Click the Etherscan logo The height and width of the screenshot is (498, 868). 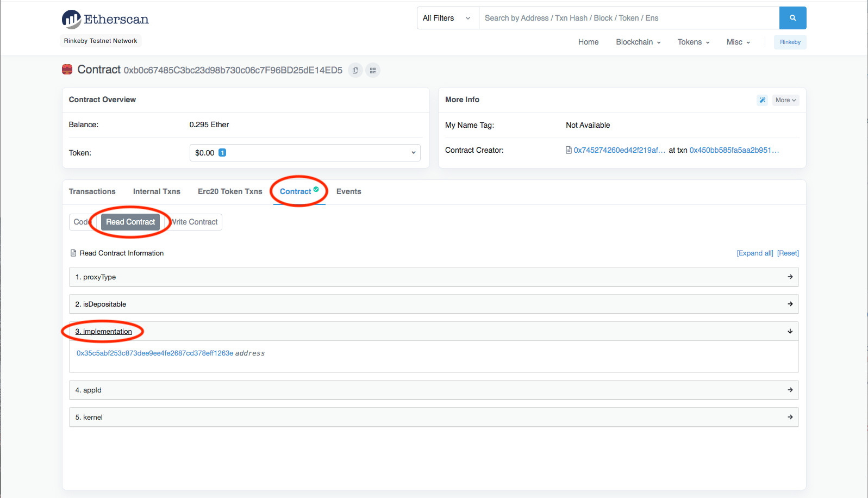(x=105, y=20)
